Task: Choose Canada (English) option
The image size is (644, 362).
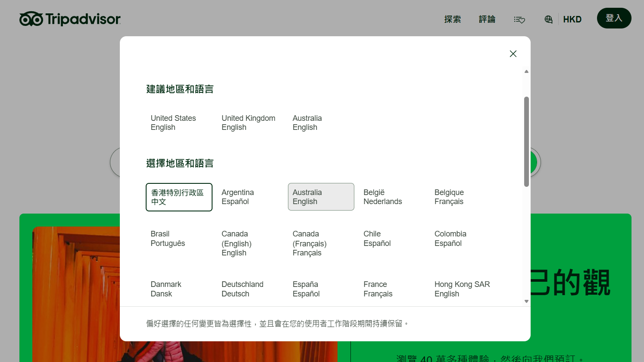Action: (250, 243)
